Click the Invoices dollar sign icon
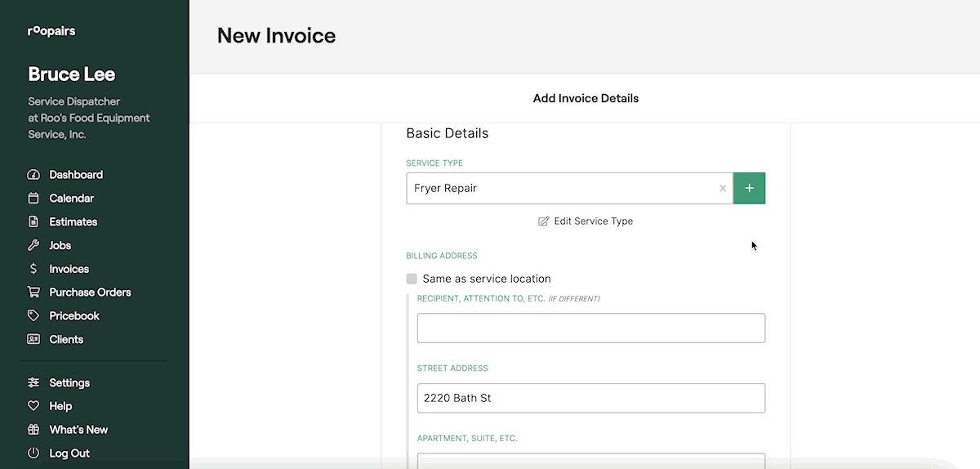Viewport: 980px width, 469px height. click(33, 269)
